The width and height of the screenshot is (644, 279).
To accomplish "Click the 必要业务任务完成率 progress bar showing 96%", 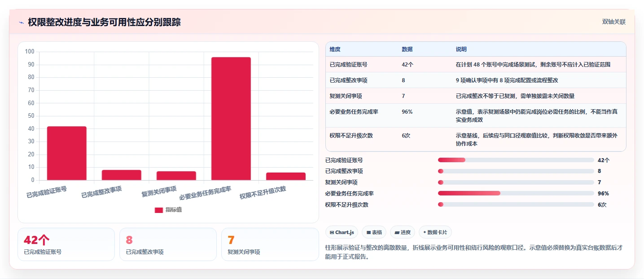I will pyautogui.click(x=516, y=194).
